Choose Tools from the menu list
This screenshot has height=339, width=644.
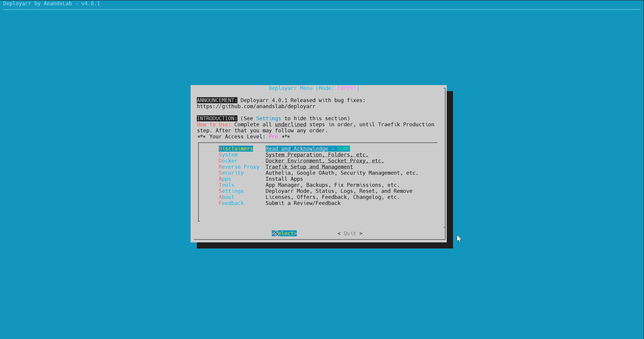pos(226,185)
